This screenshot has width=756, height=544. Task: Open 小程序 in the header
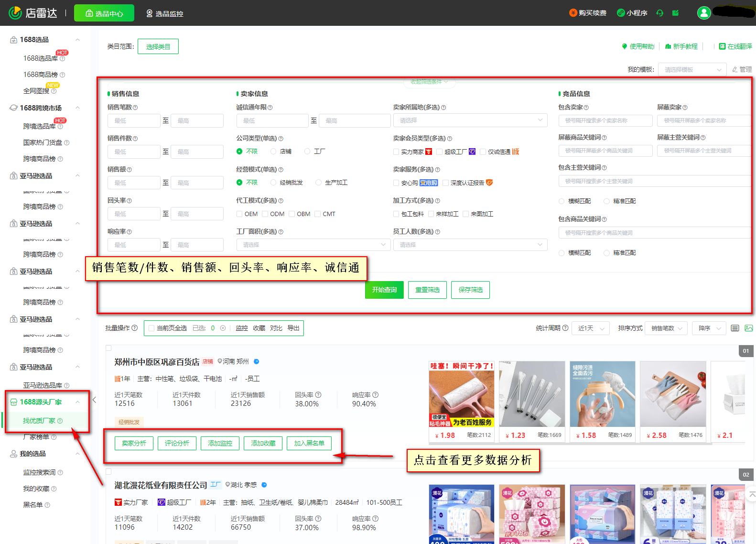pyautogui.click(x=632, y=13)
